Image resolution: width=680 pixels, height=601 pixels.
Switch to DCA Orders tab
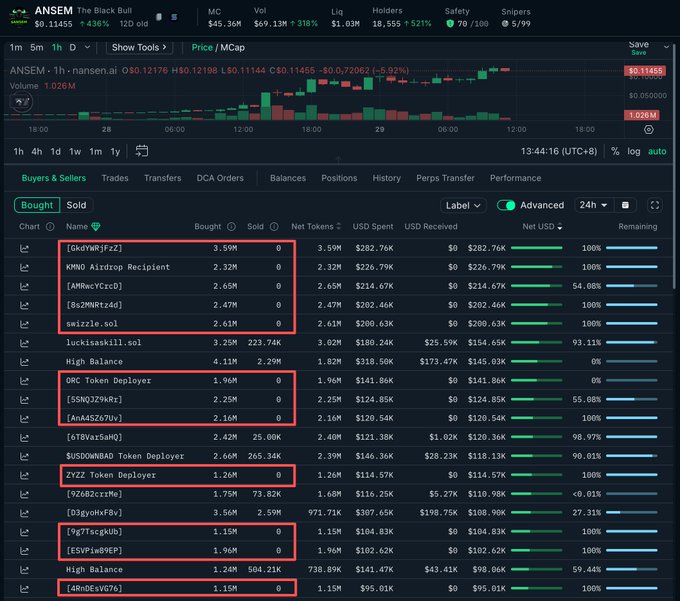click(220, 178)
